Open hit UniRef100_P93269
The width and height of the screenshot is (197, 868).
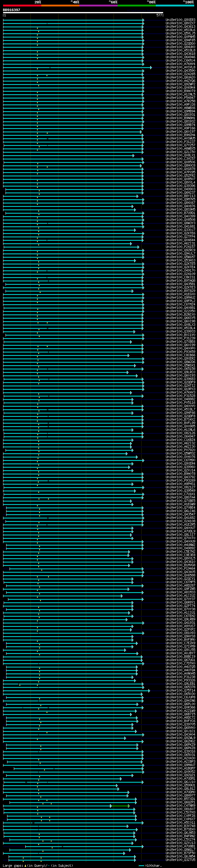coord(180,481)
